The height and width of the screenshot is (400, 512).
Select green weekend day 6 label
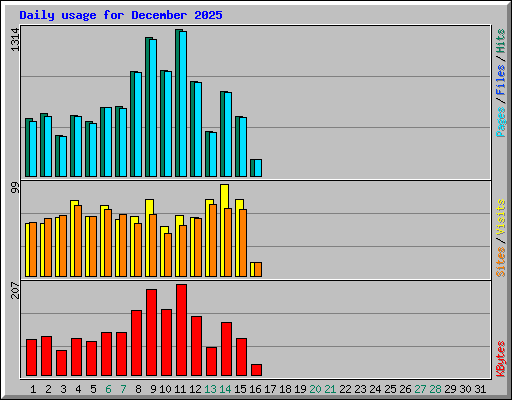point(108,389)
